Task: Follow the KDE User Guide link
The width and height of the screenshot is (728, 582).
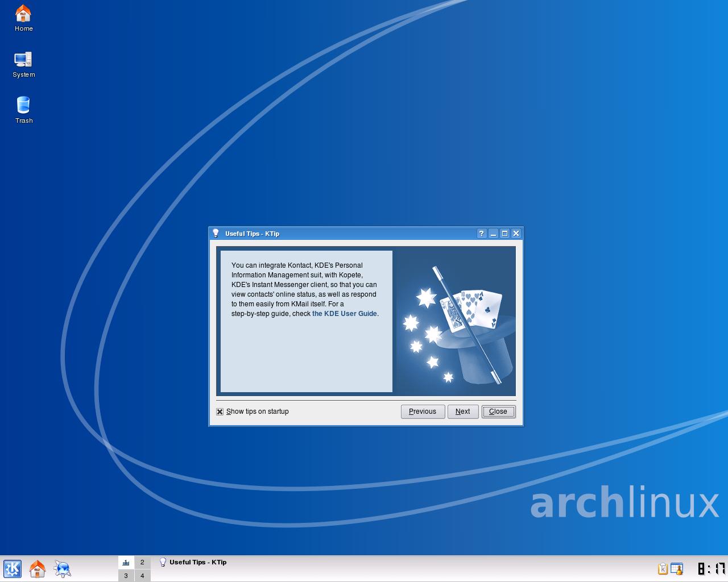Action: point(345,314)
